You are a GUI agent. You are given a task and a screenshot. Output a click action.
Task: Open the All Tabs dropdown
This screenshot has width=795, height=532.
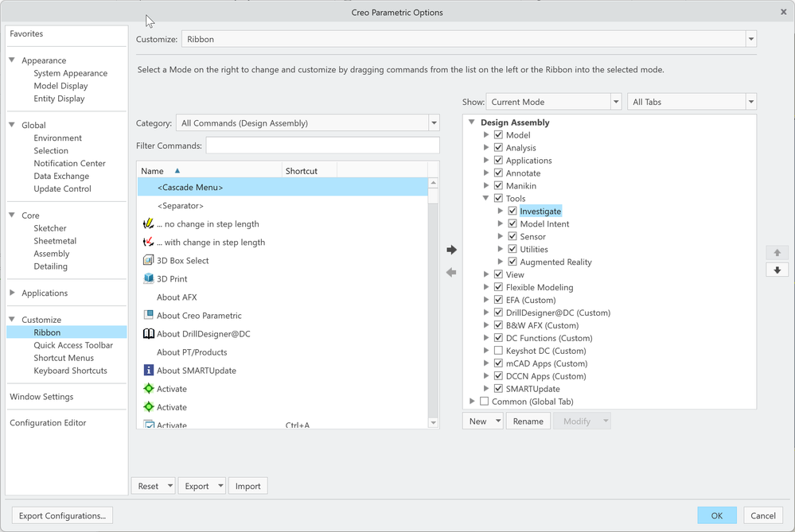tap(750, 102)
